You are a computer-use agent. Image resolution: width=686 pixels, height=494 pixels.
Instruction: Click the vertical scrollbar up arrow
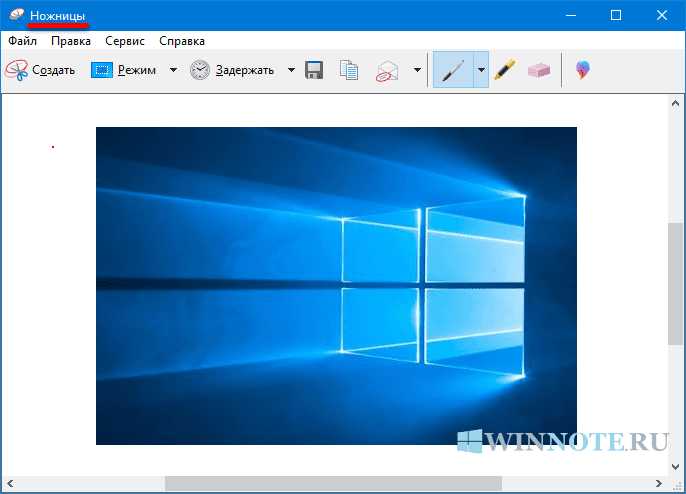click(x=675, y=104)
